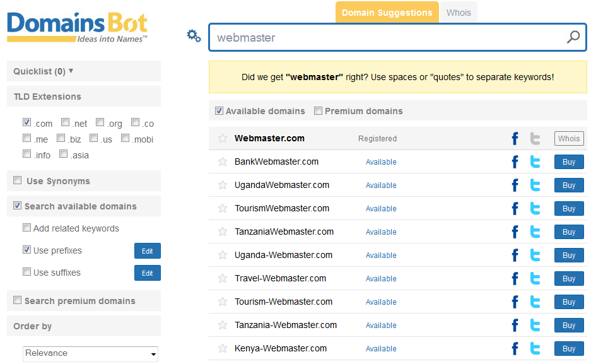Star BankWebmaster.com for quicklist
Image resolution: width=591 pixels, height=364 pixels.
point(223,162)
